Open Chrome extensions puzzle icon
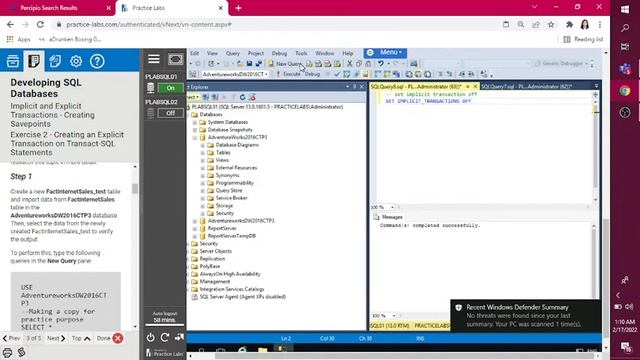This screenshot has width=640, height=360. click(569, 24)
